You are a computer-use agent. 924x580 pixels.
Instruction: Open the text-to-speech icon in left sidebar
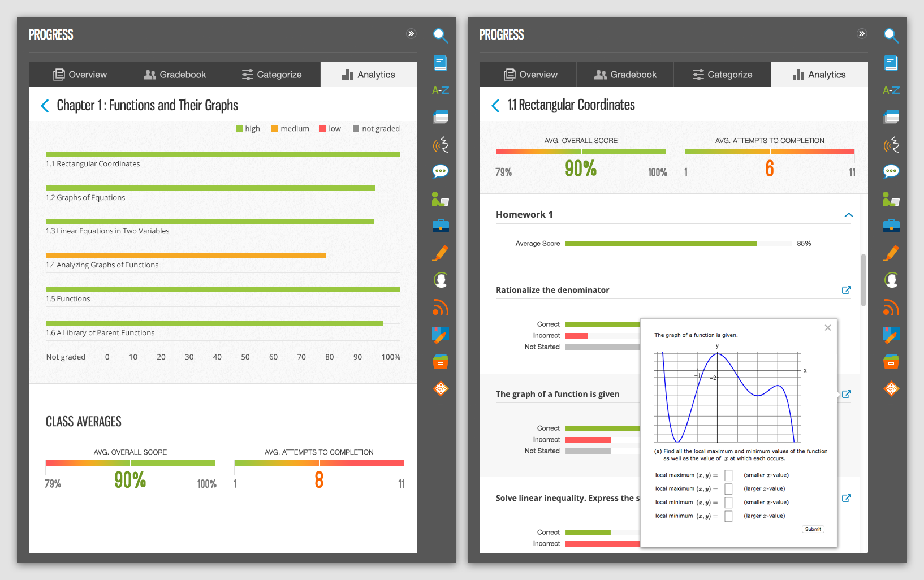pos(440,145)
